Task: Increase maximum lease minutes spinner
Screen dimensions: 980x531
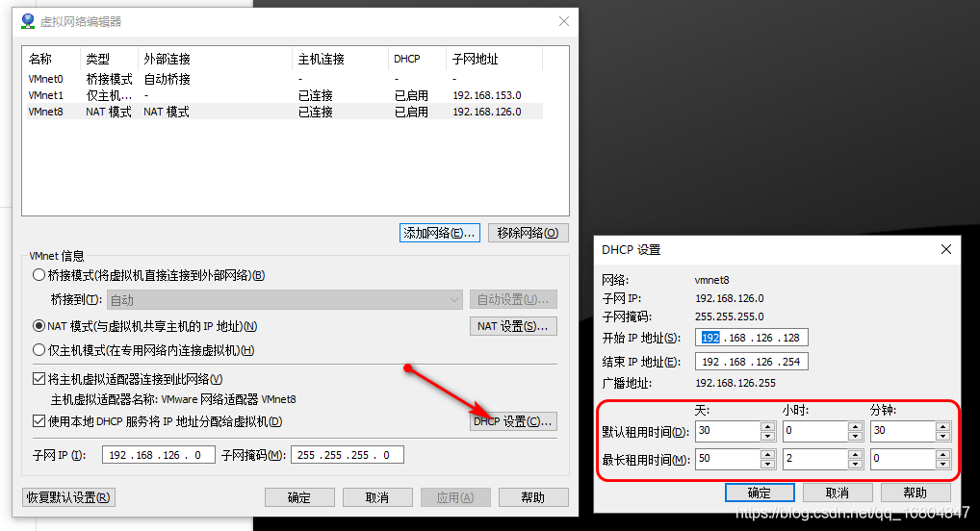Action: click(x=943, y=454)
